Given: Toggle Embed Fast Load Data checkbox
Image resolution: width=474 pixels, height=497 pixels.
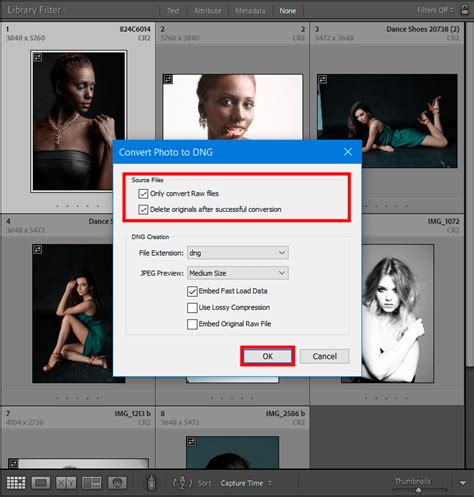Looking at the screenshot, I should click(x=192, y=291).
